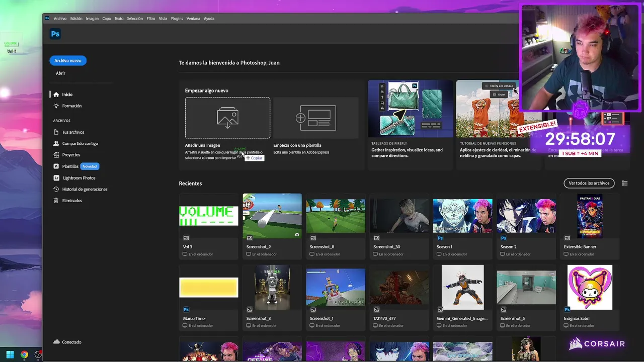
Task: Click the Eliminados label
Action: [x=72, y=201]
